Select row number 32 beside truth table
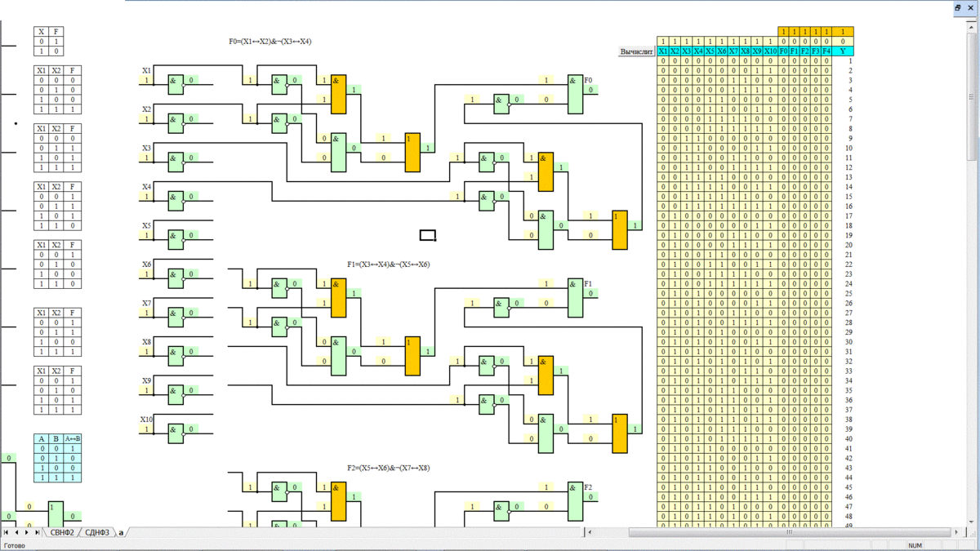Image resolution: width=980 pixels, height=551 pixels. (849, 361)
